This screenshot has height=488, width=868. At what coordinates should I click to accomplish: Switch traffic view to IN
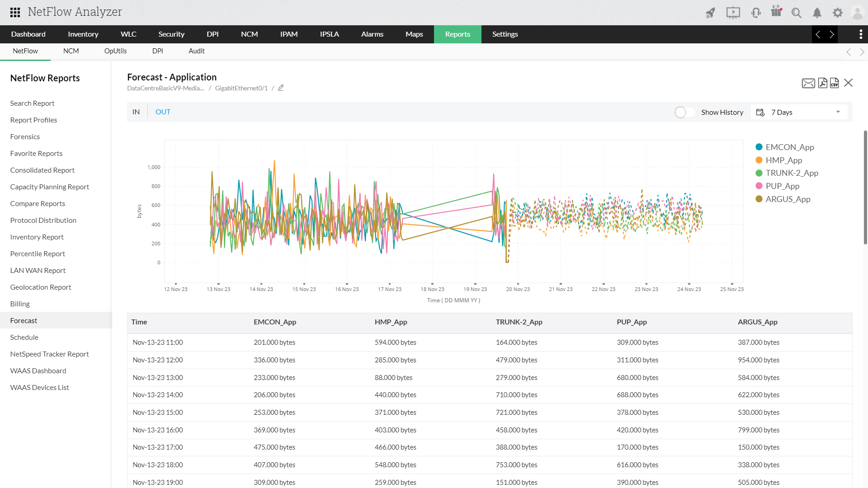tap(136, 112)
